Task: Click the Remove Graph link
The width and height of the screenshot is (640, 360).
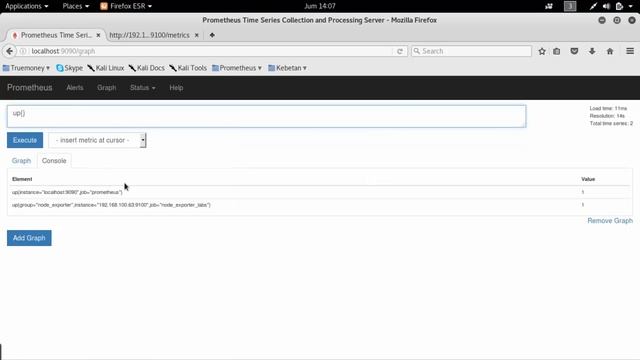Action: 610,221
